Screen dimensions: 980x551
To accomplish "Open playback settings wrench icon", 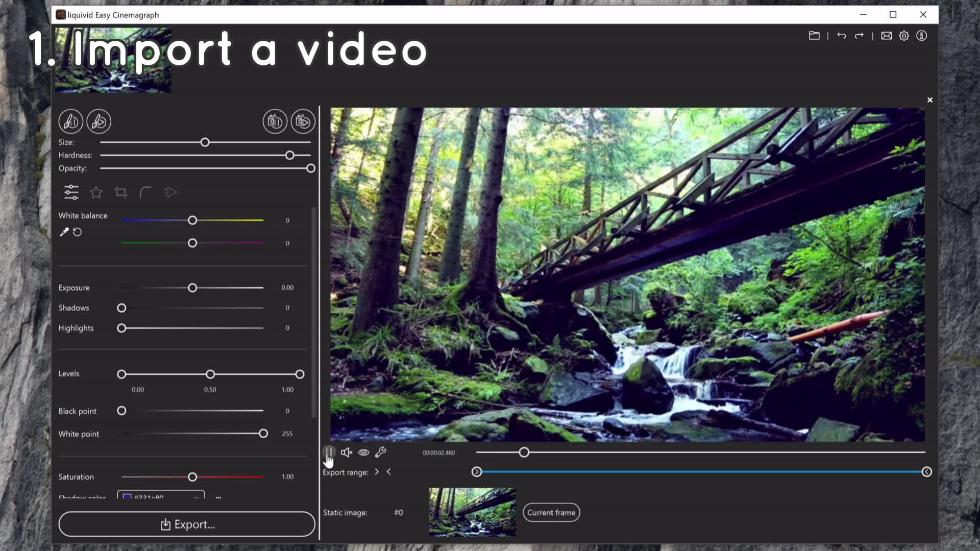I will pyautogui.click(x=380, y=452).
